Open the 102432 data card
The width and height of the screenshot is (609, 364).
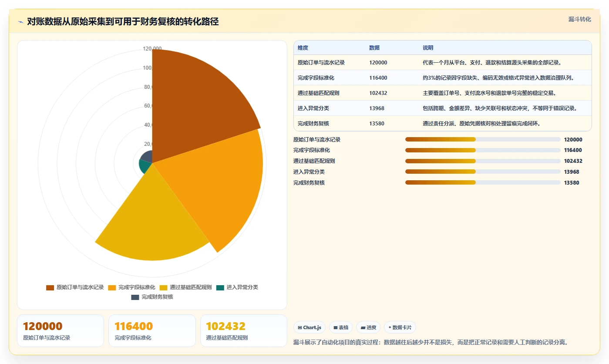pyautogui.click(x=244, y=330)
